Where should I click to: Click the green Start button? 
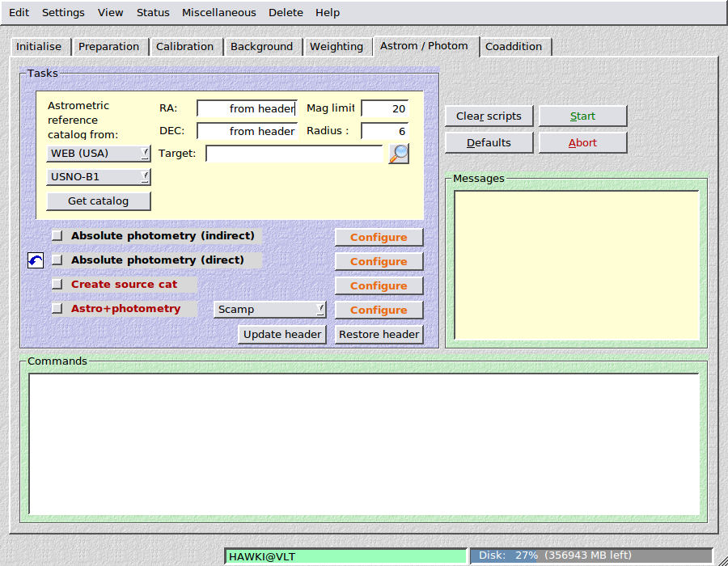pos(582,116)
